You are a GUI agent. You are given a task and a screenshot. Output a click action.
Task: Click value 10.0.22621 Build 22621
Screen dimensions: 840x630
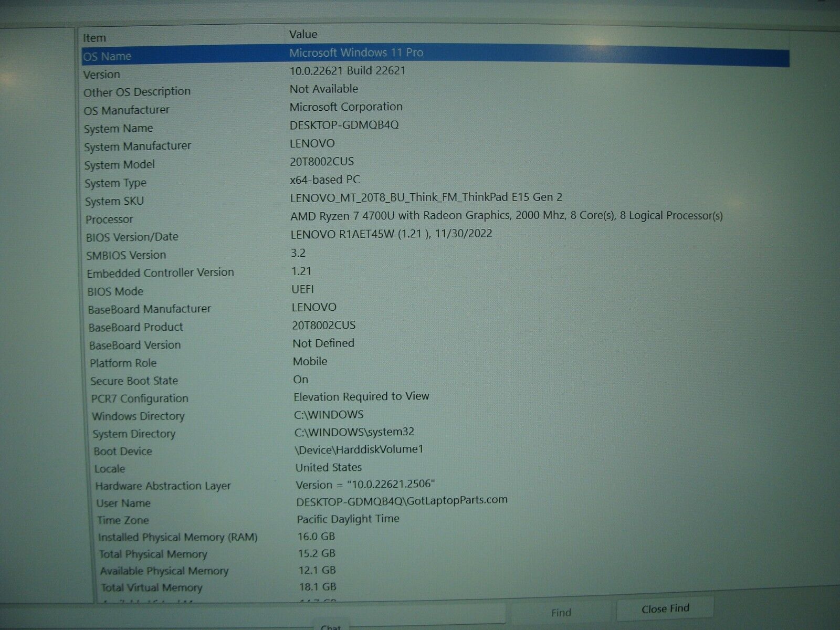pos(348,70)
